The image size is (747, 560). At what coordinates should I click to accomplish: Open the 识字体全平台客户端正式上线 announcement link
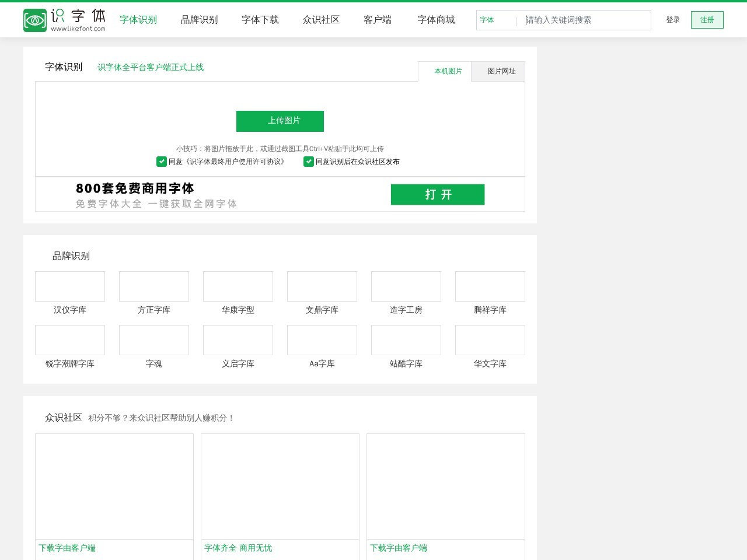(151, 67)
